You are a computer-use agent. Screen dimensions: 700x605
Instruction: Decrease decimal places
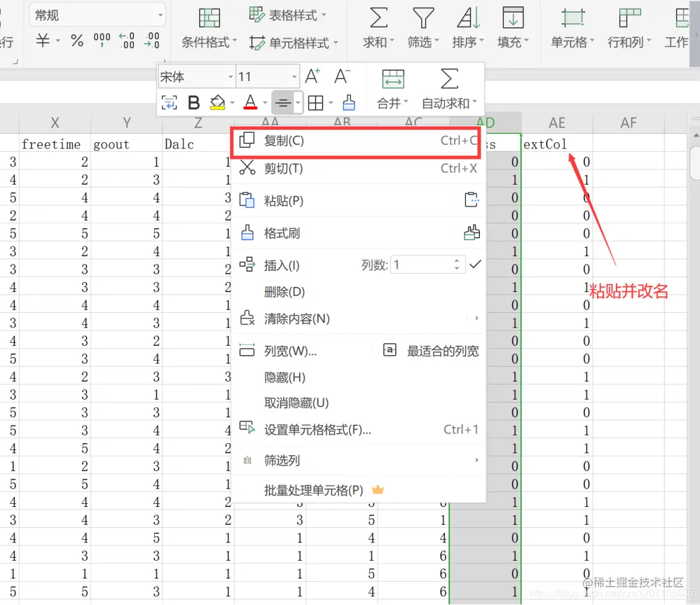pos(152,40)
